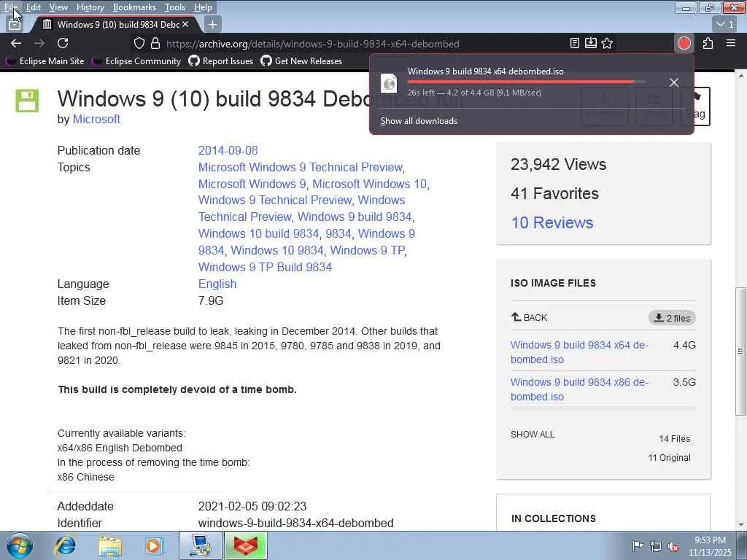Click the 2 files download button
The image size is (747, 560).
click(672, 318)
